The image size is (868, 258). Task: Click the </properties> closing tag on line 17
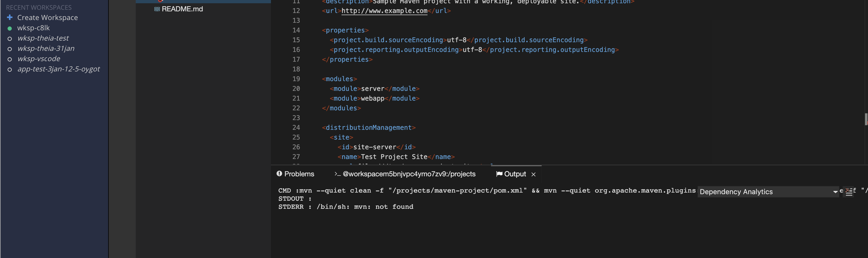tap(347, 59)
